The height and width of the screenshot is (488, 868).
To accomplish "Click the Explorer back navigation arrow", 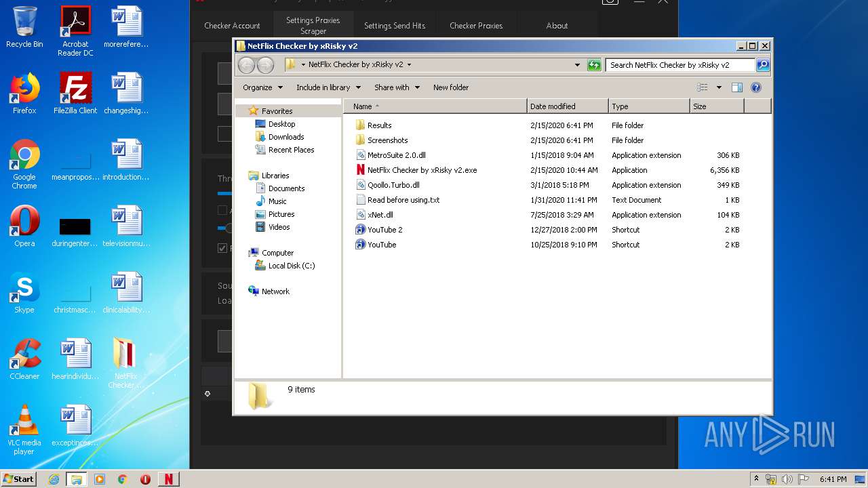I will [x=246, y=65].
